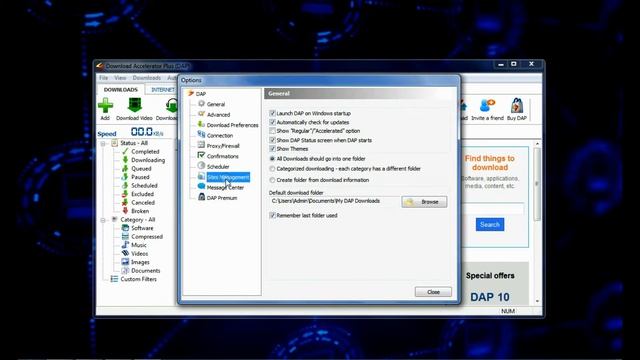
Task: Open the Confirmations checkmark icon
Action: point(201,156)
